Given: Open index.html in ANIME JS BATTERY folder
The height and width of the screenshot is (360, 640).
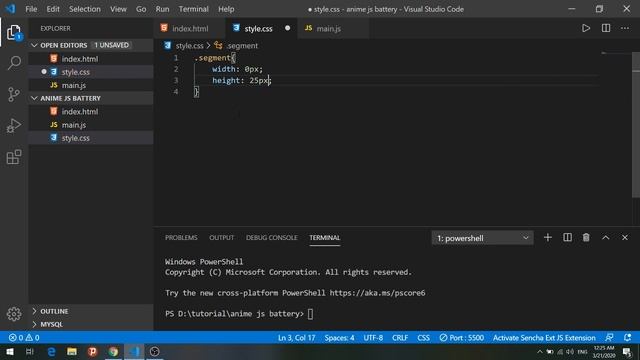Looking at the screenshot, I should click(x=91, y=111).
